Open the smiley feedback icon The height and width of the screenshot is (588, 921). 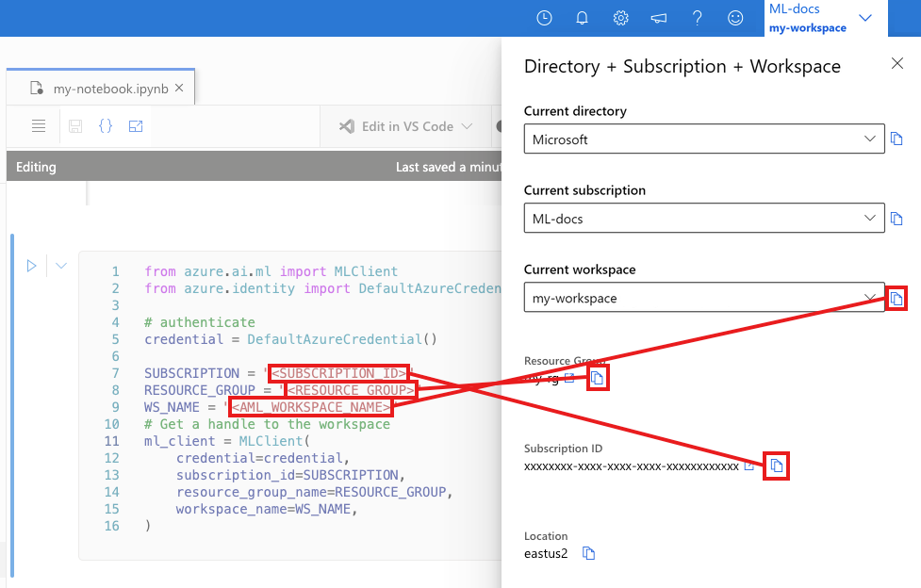[x=735, y=18]
